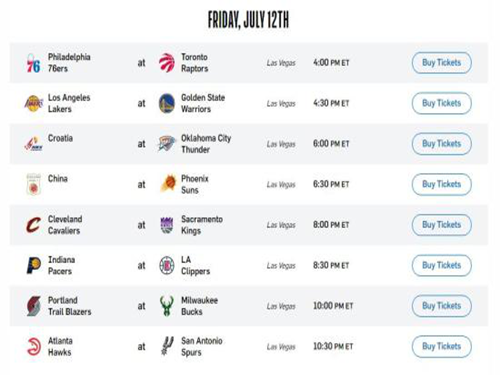Click the Phoenix Suns logo

click(x=168, y=184)
